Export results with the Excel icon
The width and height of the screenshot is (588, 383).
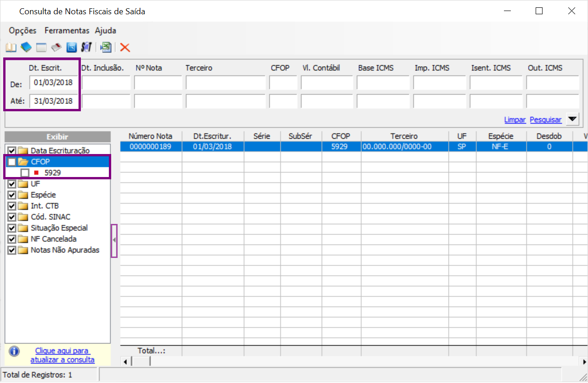pos(106,47)
